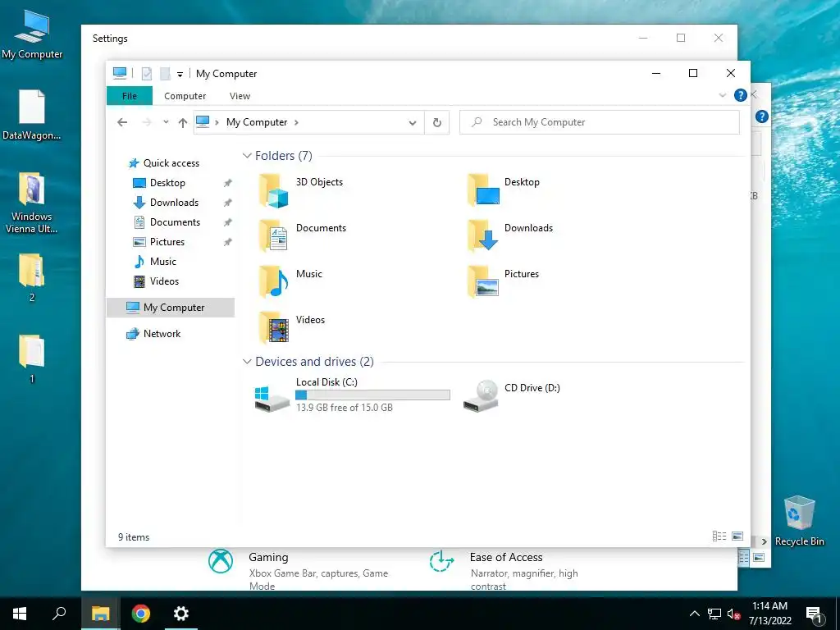Click the Search My Computer field
The height and width of the screenshot is (630, 840).
(x=600, y=122)
